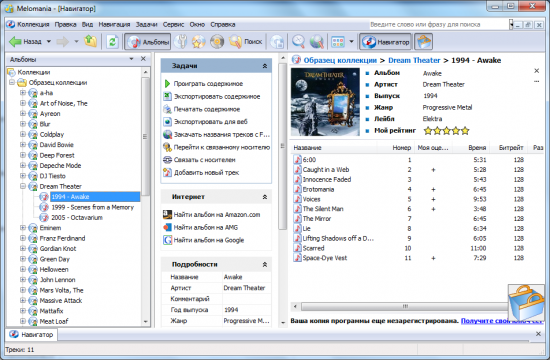The width and height of the screenshot is (550, 360).
Task: Open Поиск search from the toolbar
Action: (x=245, y=42)
